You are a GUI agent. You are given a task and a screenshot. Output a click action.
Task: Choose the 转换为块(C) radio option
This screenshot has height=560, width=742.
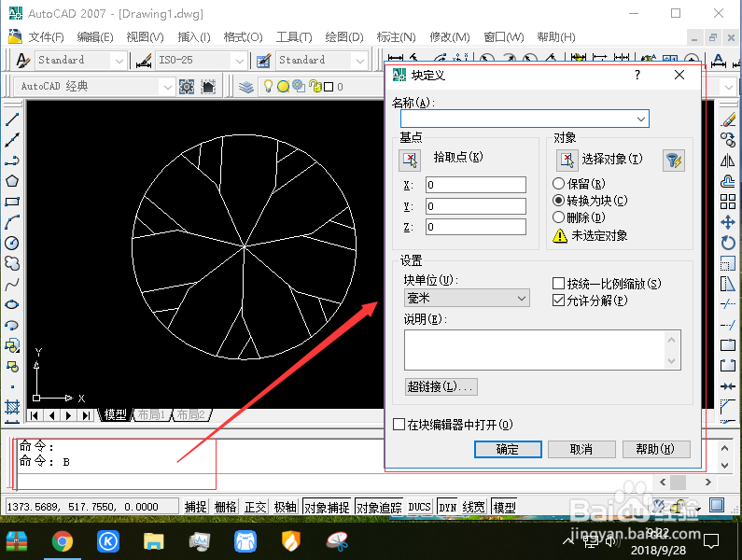(558, 201)
